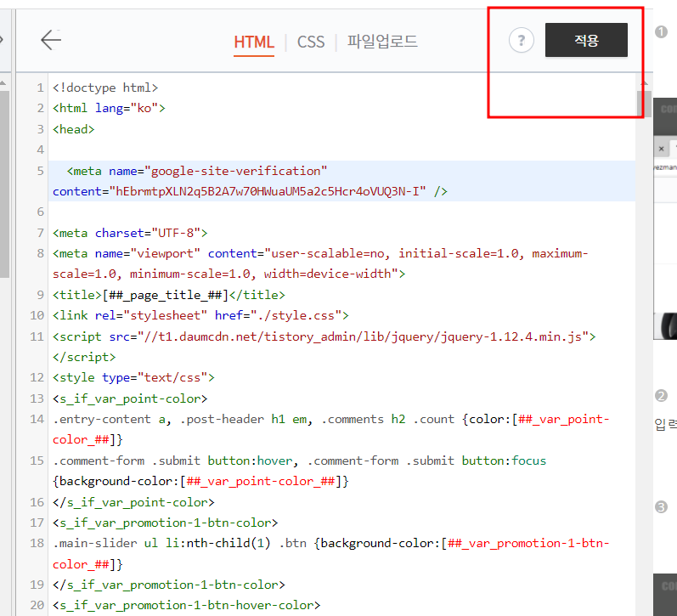Switch to the CSS tab

pyautogui.click(x=310, y=42)
